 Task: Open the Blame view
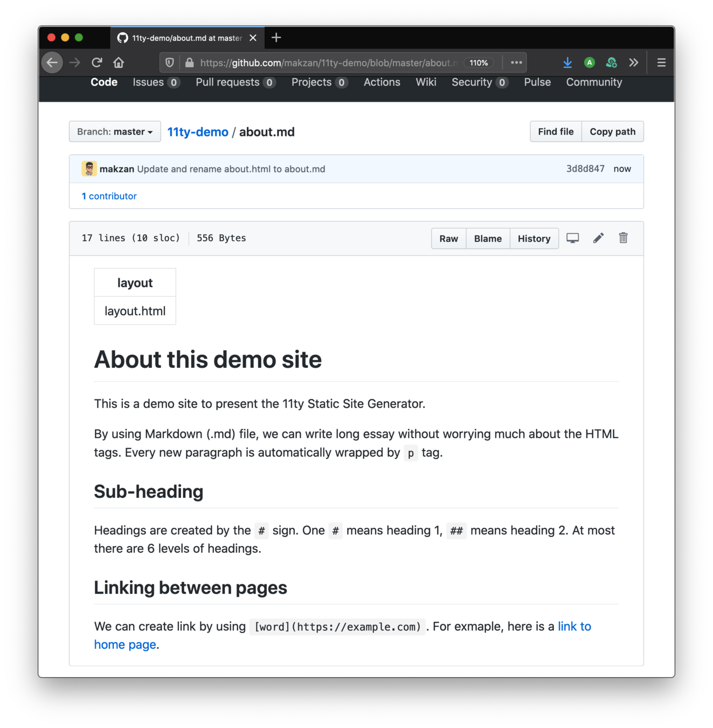488,238
